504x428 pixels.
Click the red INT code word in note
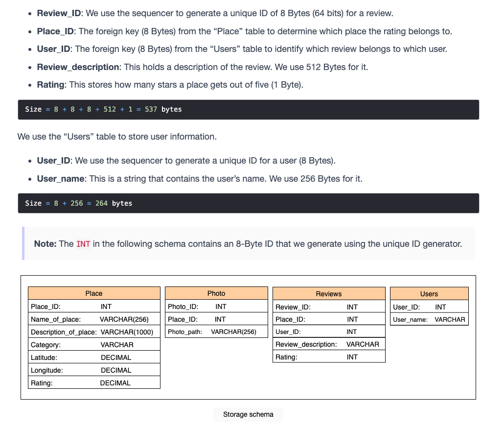click(83, 244)
